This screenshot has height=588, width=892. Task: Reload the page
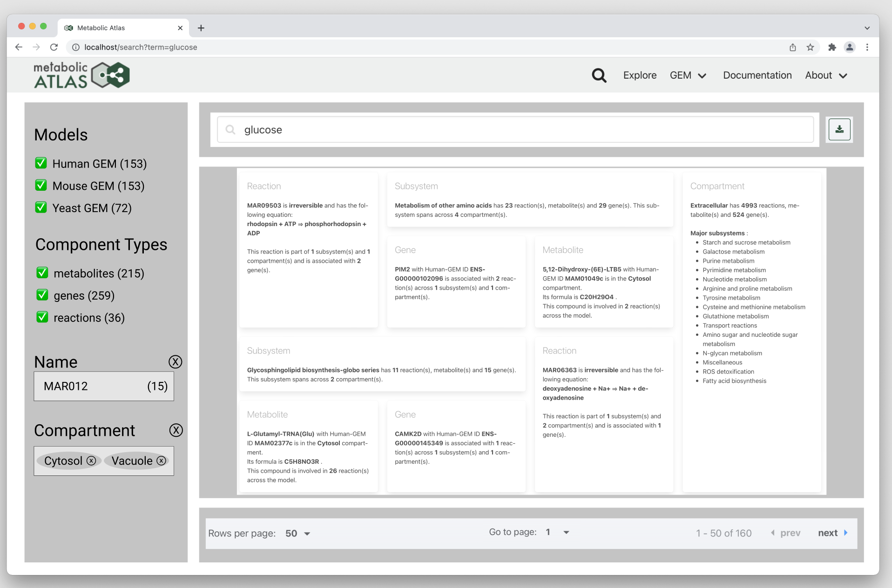(x=54, y=47)
